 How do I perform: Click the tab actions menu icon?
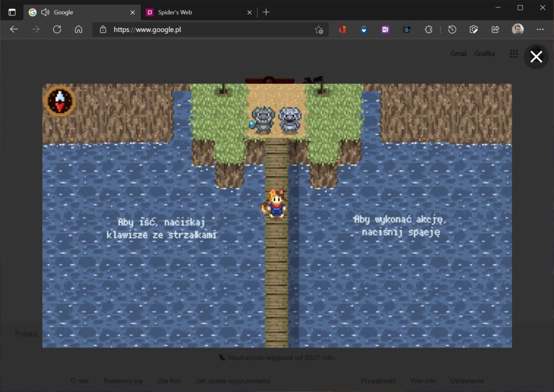pos(12,12)
